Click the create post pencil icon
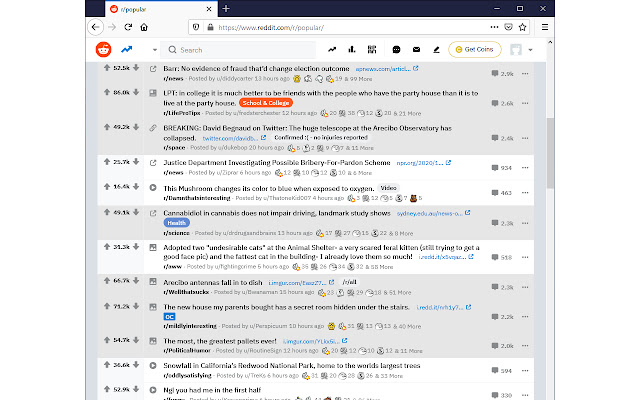The height and width of the screenshot is (400, 640). (436, 50)
